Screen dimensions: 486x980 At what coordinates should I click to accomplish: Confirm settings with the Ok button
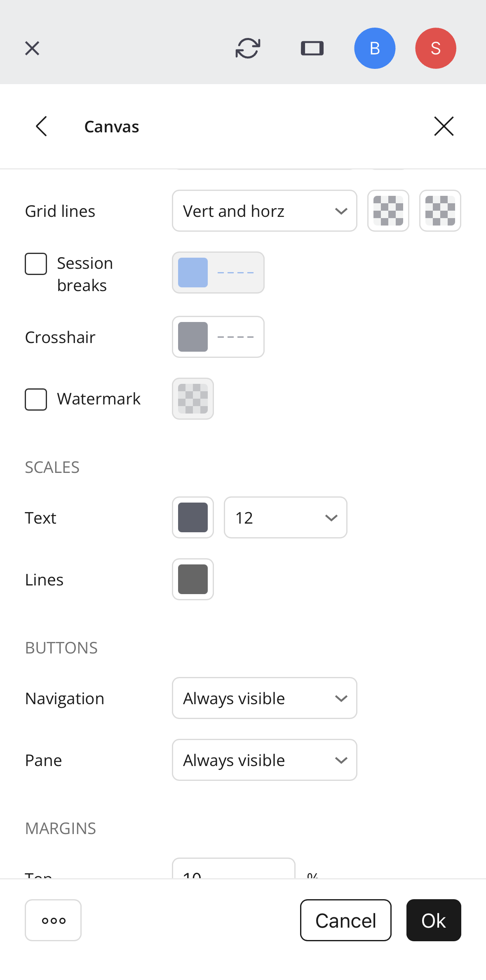pyautogui.click(x=433, y=920)
